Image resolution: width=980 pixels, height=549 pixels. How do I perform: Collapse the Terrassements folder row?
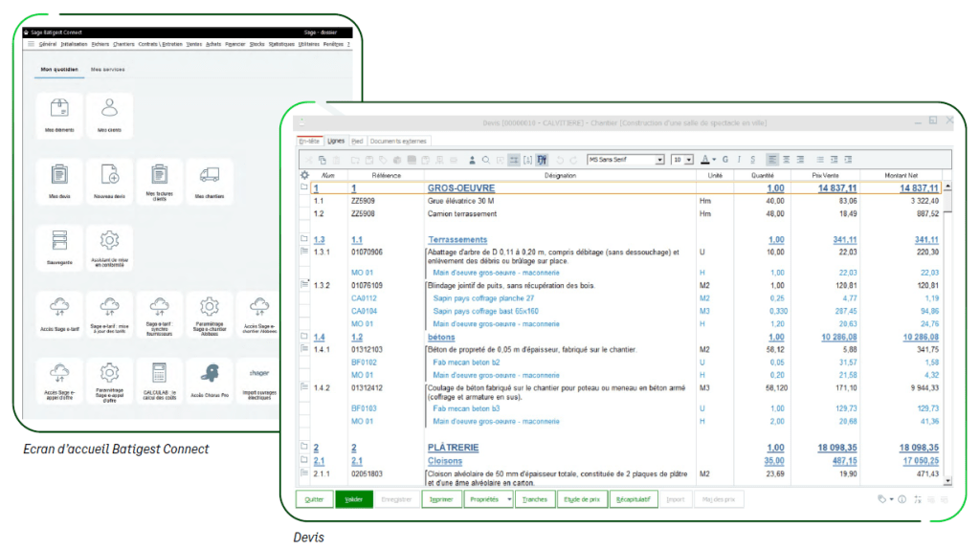(304, 238)
